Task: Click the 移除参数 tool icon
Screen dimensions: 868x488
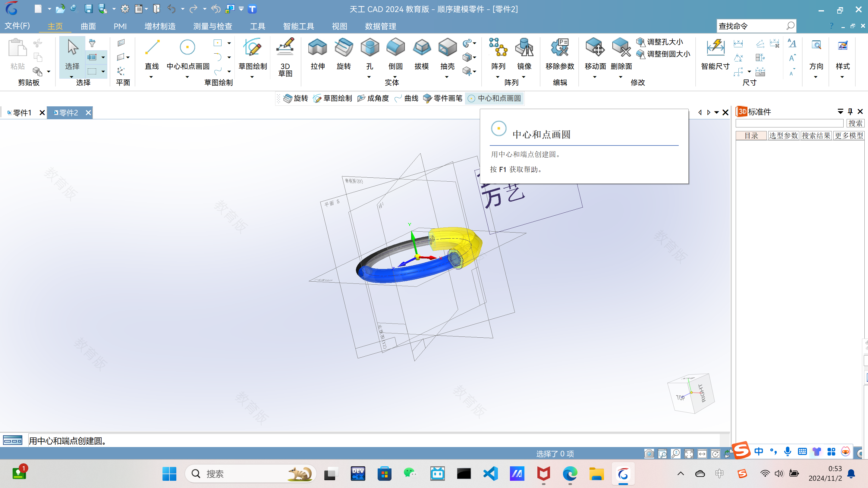Action: click(560, 47)
